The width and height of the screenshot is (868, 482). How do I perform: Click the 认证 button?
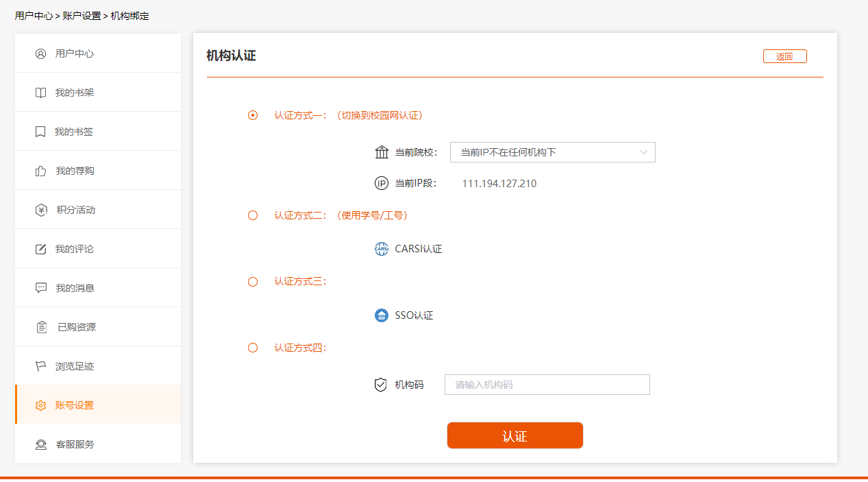514,435
